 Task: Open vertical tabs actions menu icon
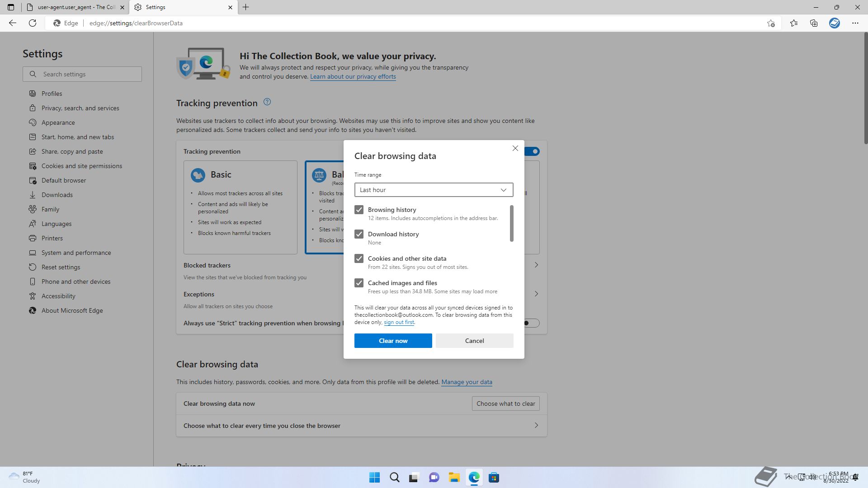11,7
